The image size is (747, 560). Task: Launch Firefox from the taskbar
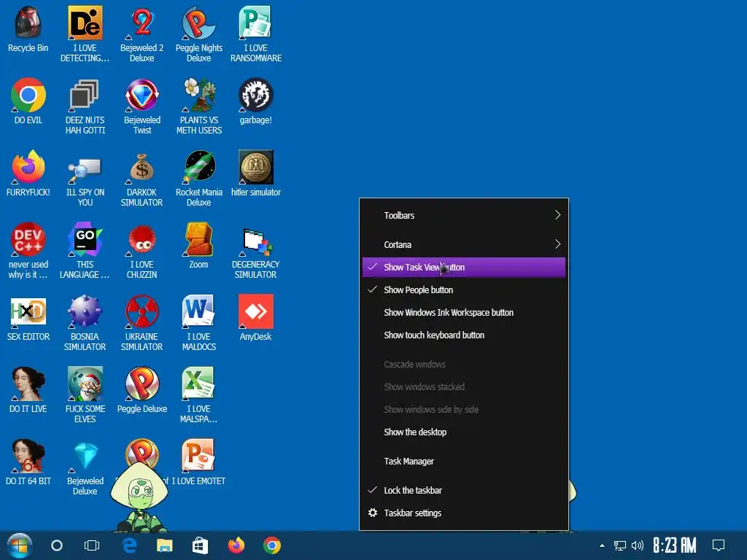(x=236, y=545)
